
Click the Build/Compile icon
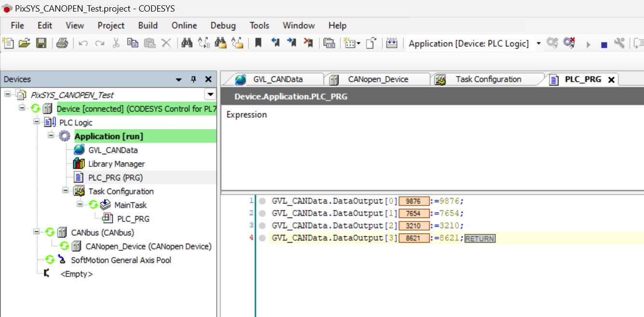click(392, 43)
